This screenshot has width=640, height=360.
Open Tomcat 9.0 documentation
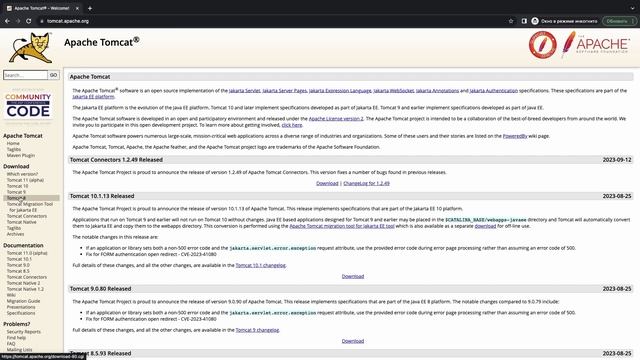click(18, 265)
